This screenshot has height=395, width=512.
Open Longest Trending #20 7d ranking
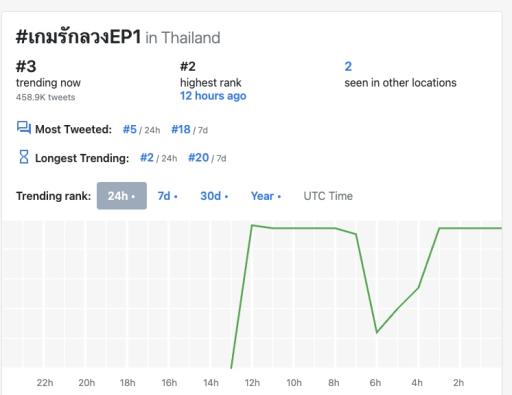207,158
